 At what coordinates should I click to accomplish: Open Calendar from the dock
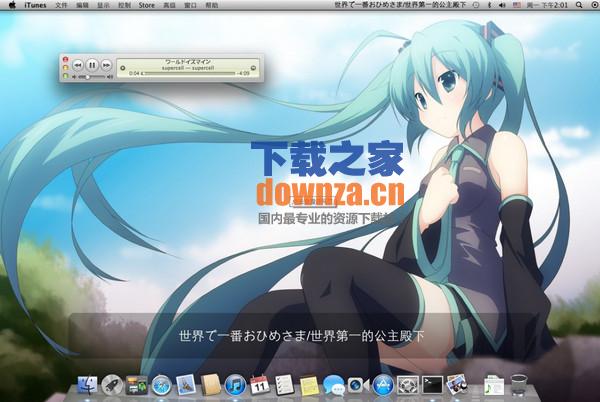point(260,384)
